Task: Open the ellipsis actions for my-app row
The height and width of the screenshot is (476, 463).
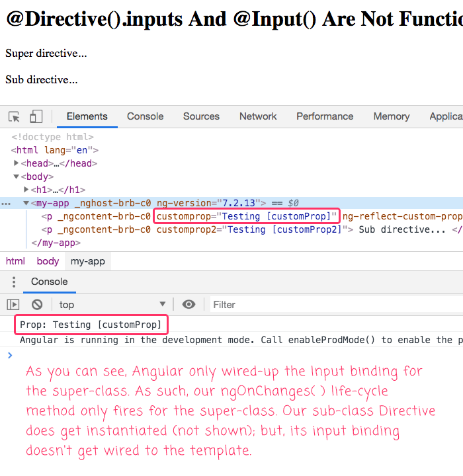Action: click(x=6, y=204)
